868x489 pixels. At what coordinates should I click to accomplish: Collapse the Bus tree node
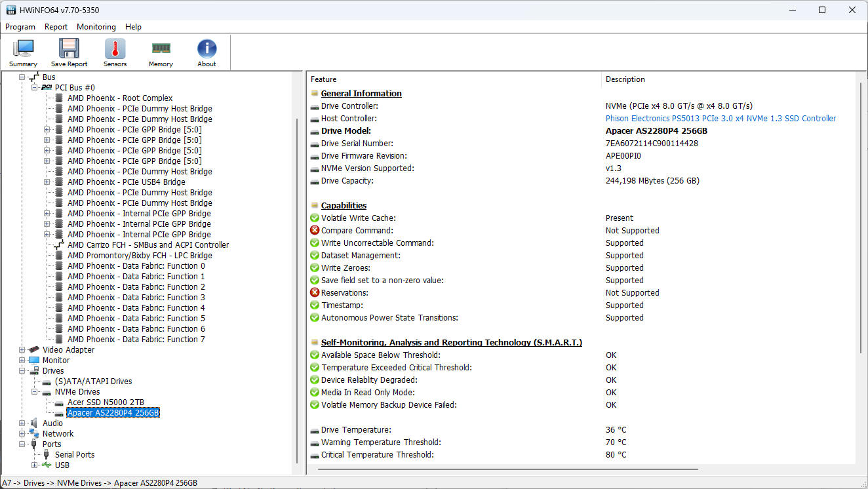22,77
